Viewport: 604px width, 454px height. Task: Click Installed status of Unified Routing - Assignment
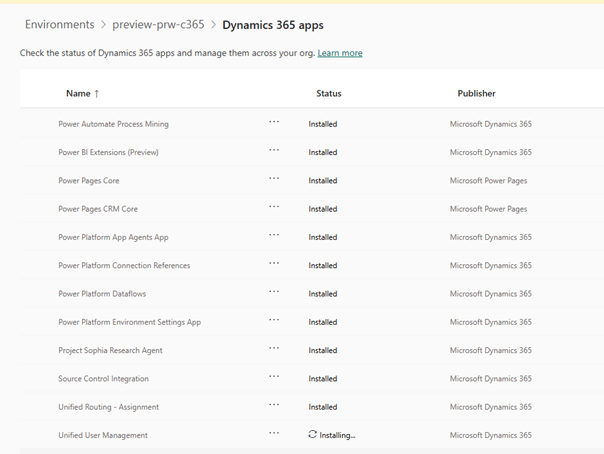click(323, 407)
